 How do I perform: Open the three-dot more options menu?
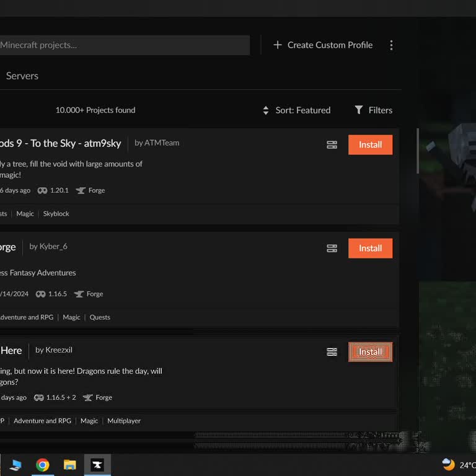click(391, 45)
